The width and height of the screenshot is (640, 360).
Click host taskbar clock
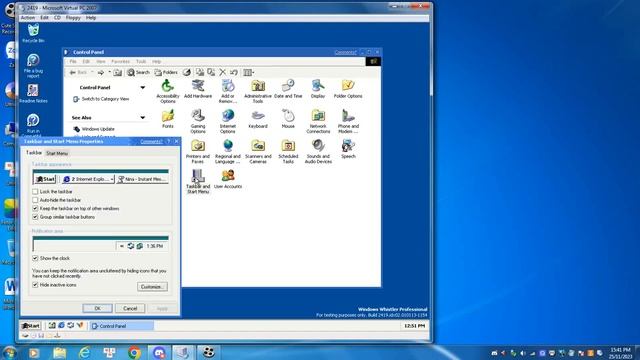621,353
